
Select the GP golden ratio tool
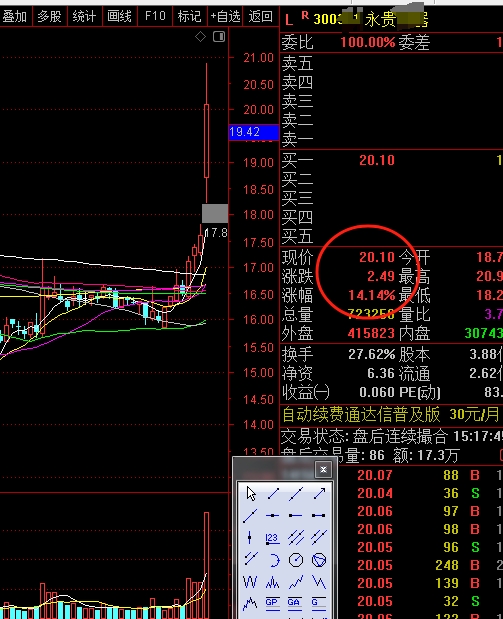[272, 603]
